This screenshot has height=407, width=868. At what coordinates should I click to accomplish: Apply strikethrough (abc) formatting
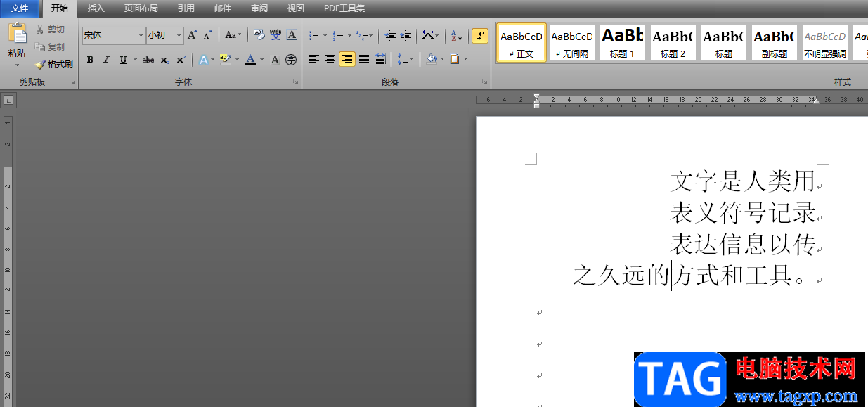(148, 60)
